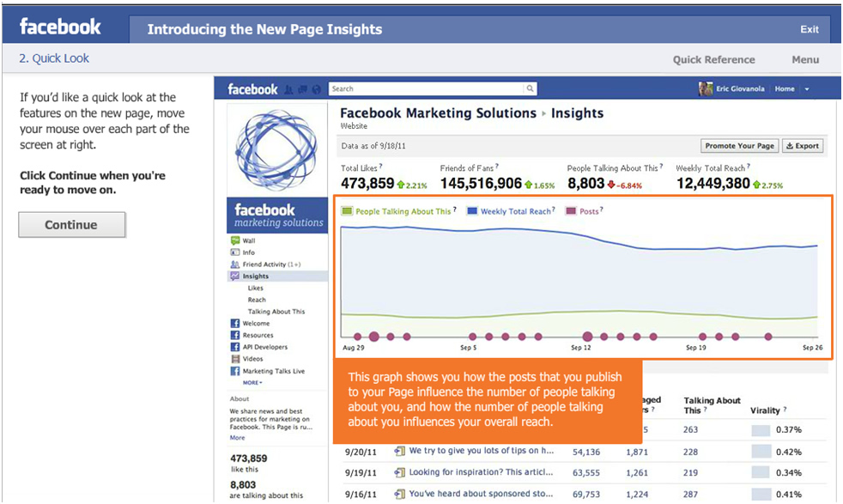Image resolution: width=843 pixels, height=504 pixels.
Task: Click the virality bar for 0.42%
Action: [761, 452]
